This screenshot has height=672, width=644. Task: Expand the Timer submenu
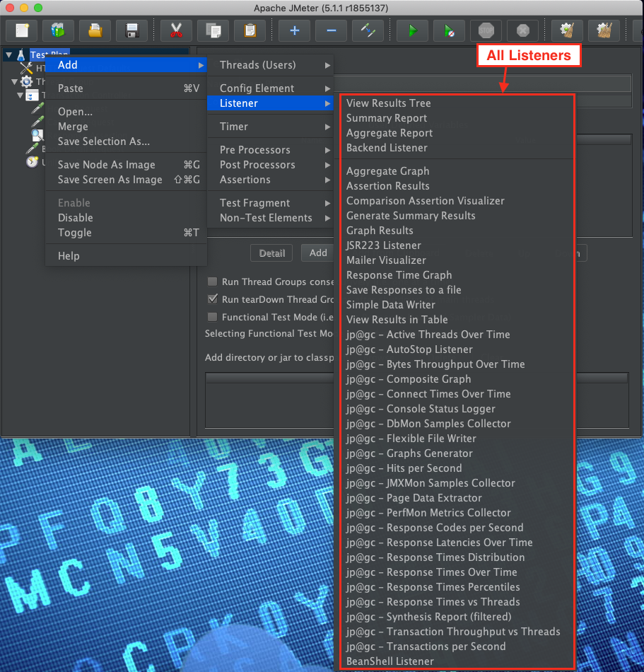click(x=270, y=127)
